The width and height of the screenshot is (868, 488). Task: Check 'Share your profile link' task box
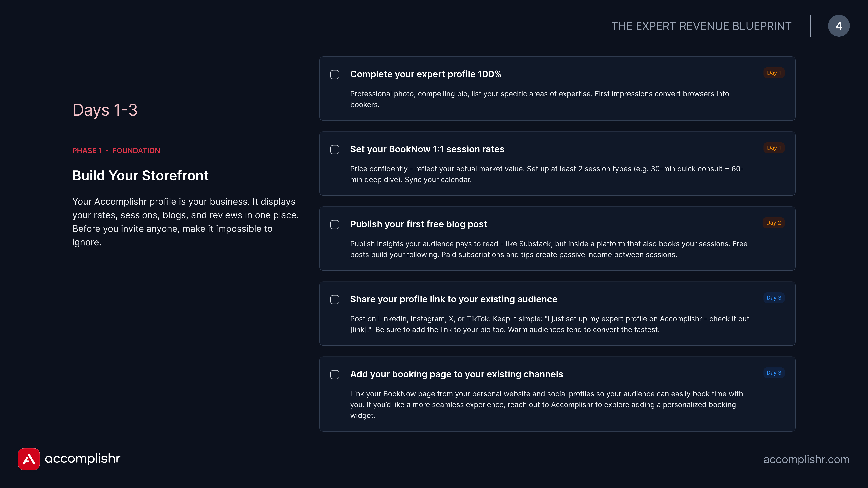click(335, 299)
